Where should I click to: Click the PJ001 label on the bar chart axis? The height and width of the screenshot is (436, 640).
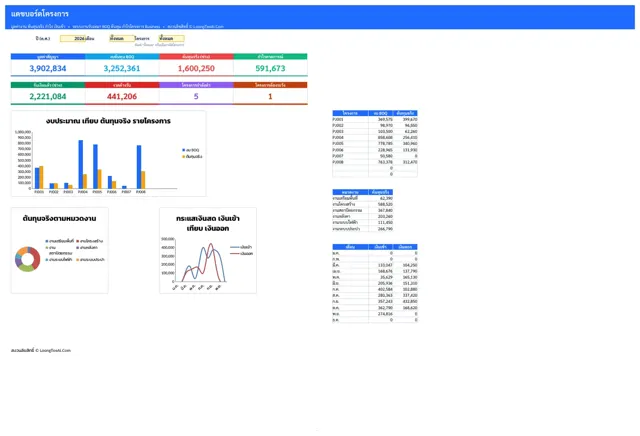(39, 192)
